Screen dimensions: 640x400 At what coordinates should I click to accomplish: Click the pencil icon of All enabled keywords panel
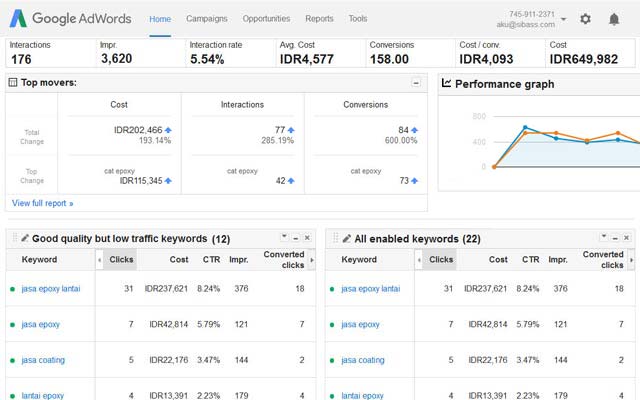(346, 239)
